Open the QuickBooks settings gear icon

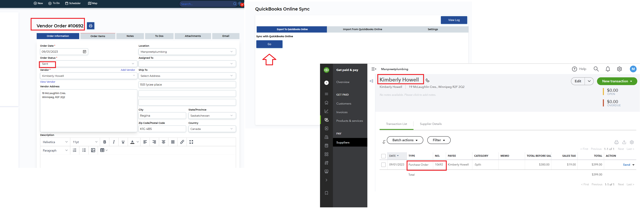tap(619, 69)
